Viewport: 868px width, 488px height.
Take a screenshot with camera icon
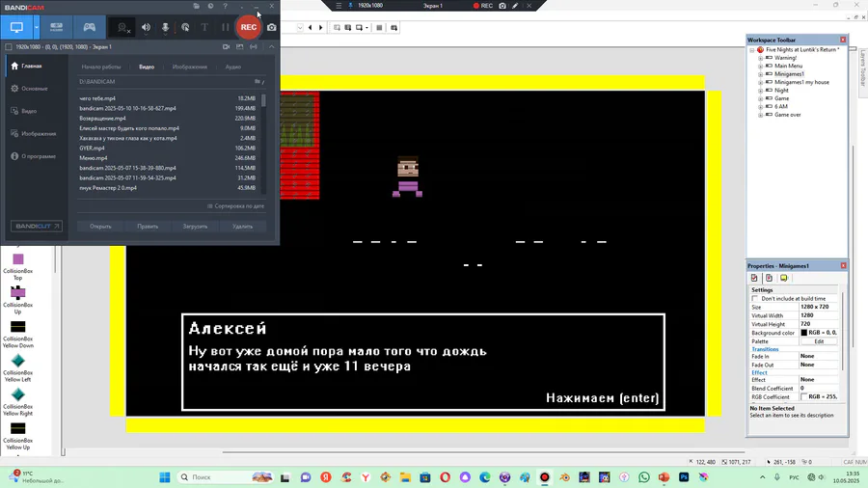272,27
